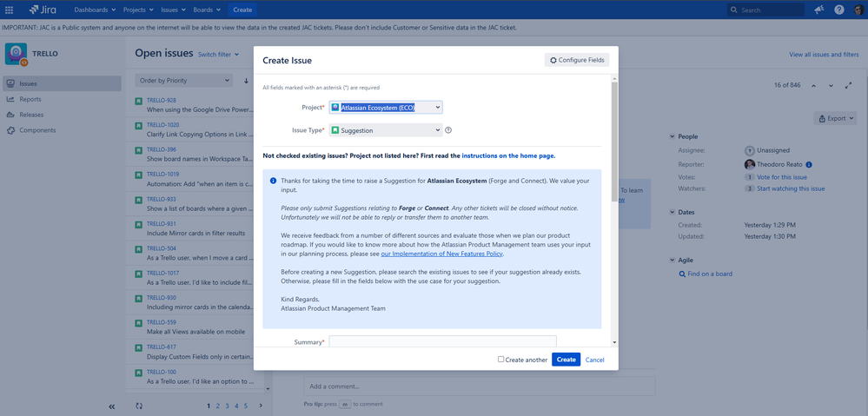Open the Project dropdown in Create Issue
Screen dimensions: 868x416
coord(386,108)
